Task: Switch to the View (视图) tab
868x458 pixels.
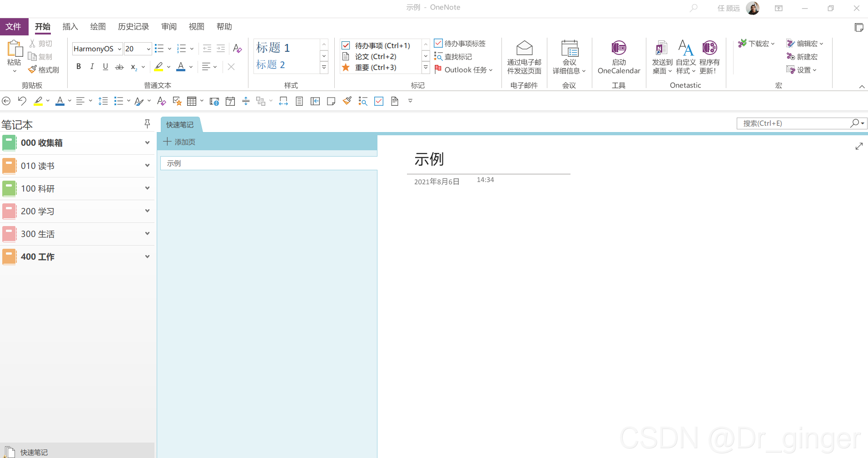Action: (x=196, y=27)
